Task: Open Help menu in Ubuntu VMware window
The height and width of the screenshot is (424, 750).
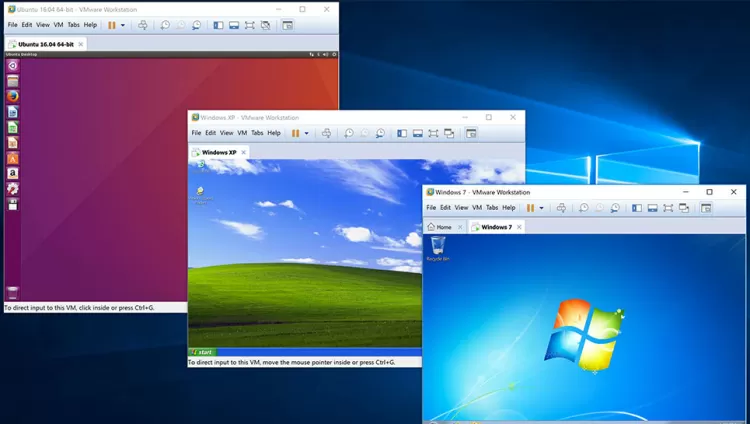Action: click(x=90, y=25)
